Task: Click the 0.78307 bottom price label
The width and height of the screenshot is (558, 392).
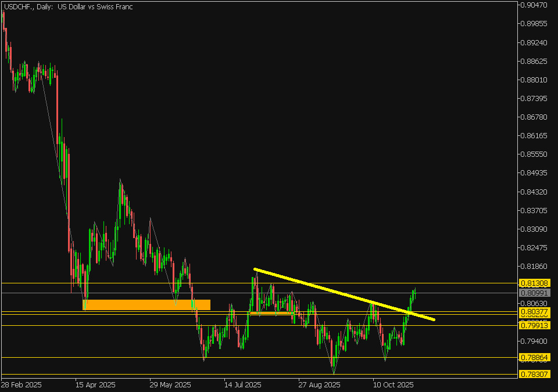Action: (x=534, y=375)
